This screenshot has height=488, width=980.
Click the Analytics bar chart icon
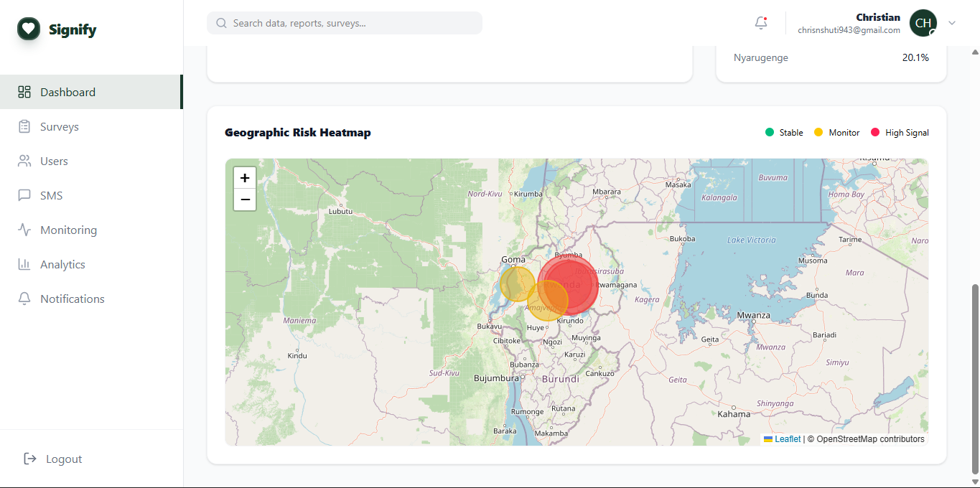pos(24,264)
